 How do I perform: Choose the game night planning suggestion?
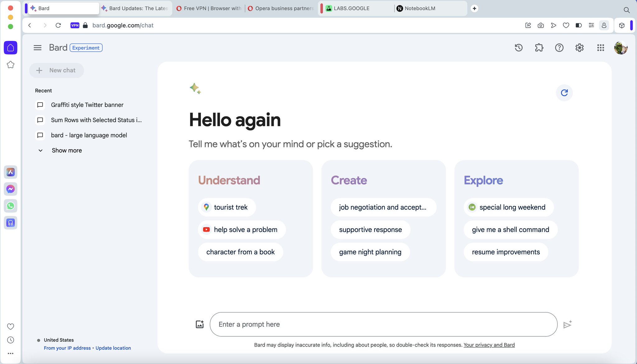click(370, 252)
